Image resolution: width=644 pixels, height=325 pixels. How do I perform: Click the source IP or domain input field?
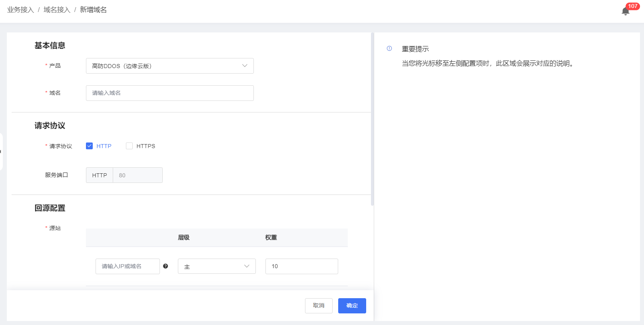tap(128, 267)
